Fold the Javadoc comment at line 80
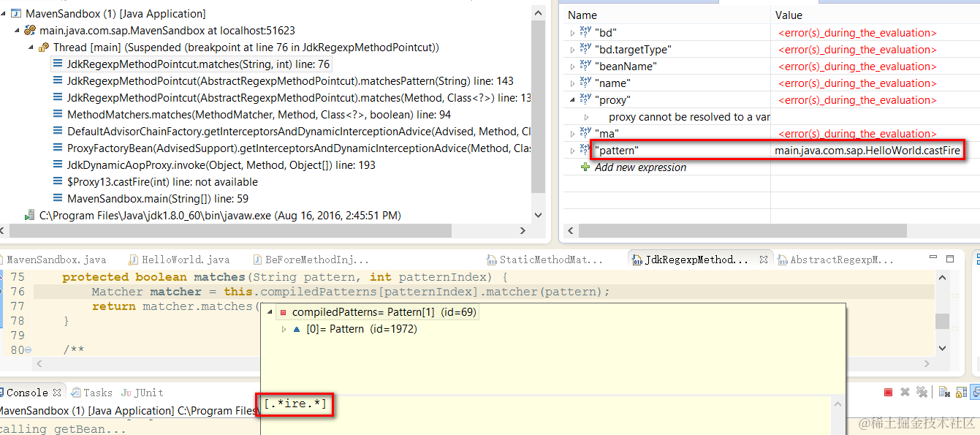 pyautogui.click(x=29, y=350)
